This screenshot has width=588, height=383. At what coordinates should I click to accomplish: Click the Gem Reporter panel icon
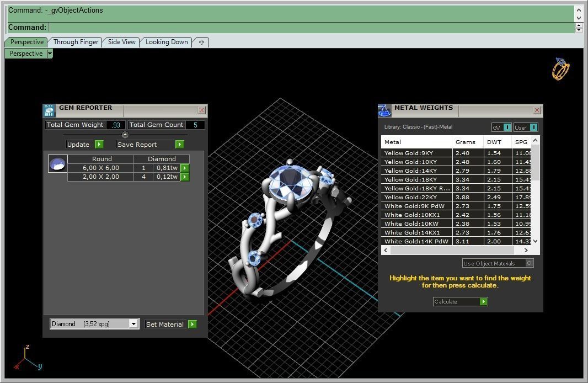(x=49, y=111)
